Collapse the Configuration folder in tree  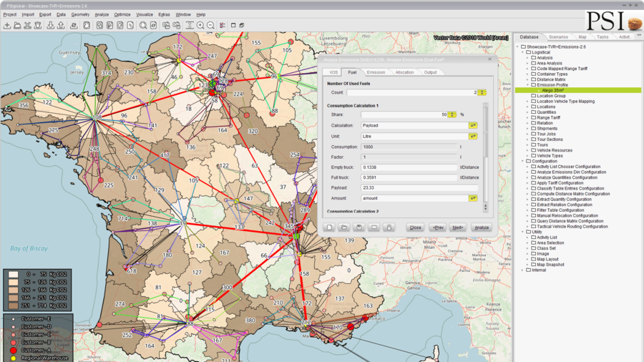pyautogui.click(x=522, y=161)
